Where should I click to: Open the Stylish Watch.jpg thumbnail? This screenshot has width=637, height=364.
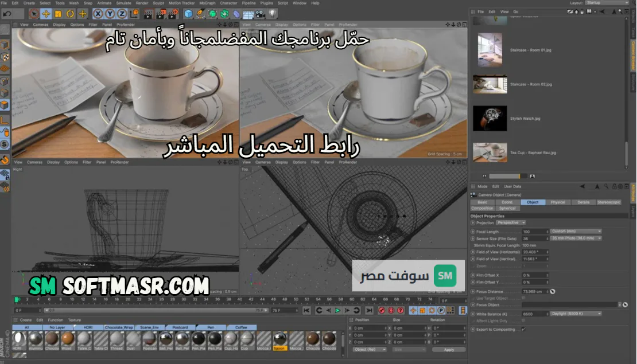(x=490, y=118)
